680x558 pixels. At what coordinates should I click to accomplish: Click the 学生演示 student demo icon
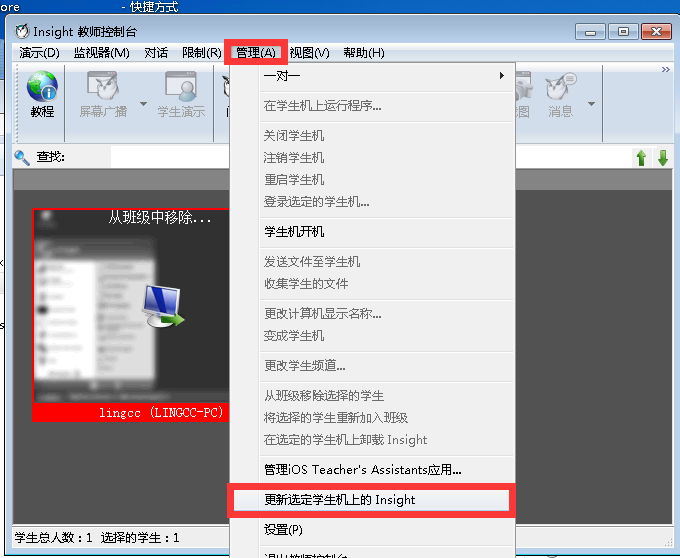point(181,95)
